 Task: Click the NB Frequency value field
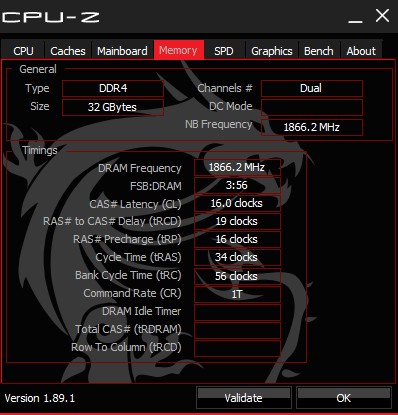tap(312, 127)
